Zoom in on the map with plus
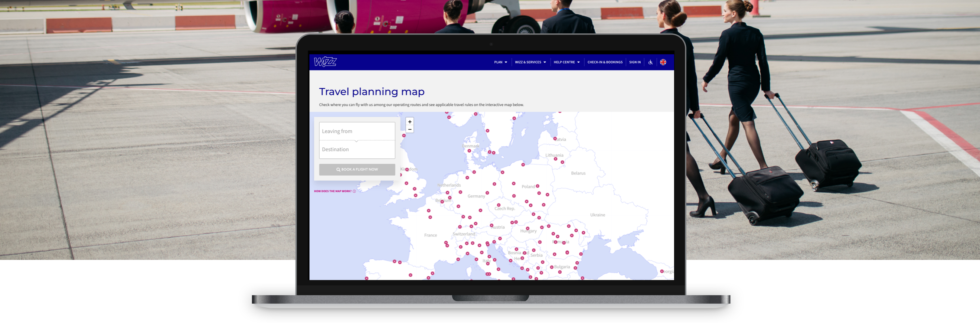This screenshot has height=323, width=980. [x=410, y=122]
